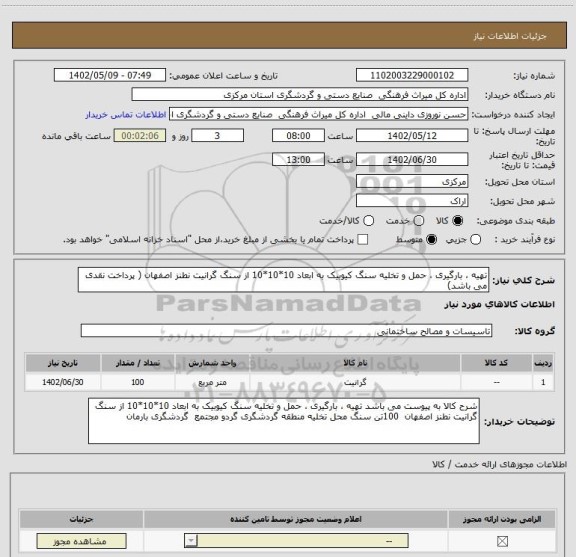Click the price validity date 1402/06/30 field
The image size is (576, 557).
tap(412, 160)
